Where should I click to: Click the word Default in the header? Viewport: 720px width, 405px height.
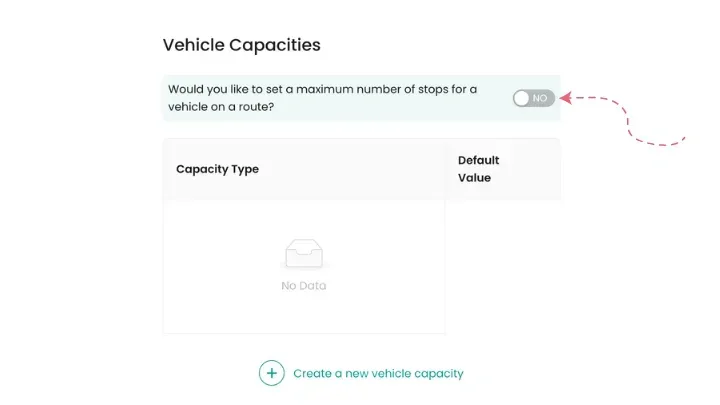[x=478, y=160]
